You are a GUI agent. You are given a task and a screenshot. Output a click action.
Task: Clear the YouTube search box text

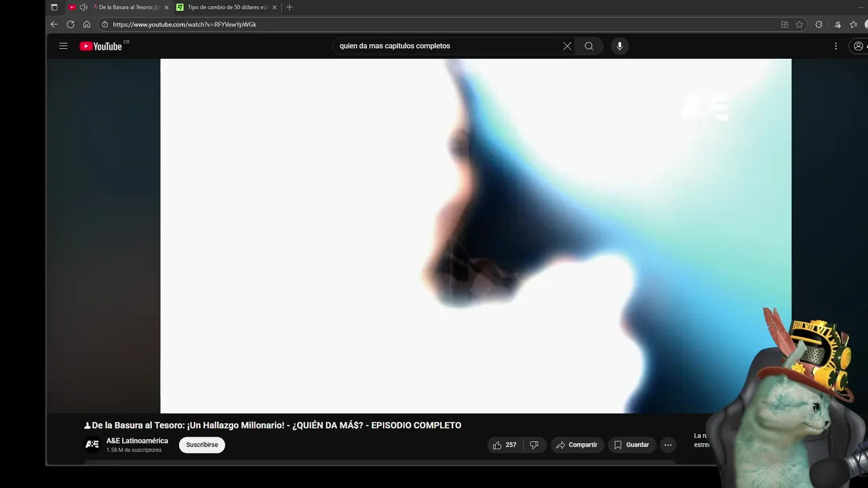[567, 46]
